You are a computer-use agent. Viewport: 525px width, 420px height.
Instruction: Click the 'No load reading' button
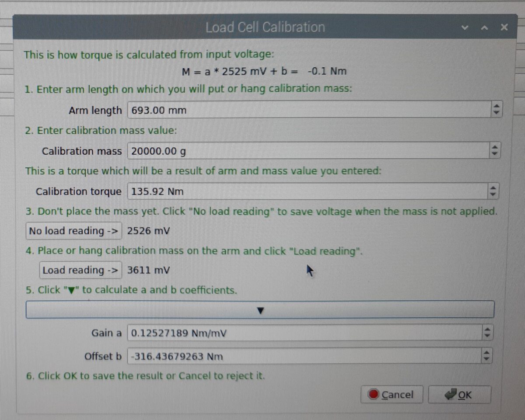pos(73,231)
